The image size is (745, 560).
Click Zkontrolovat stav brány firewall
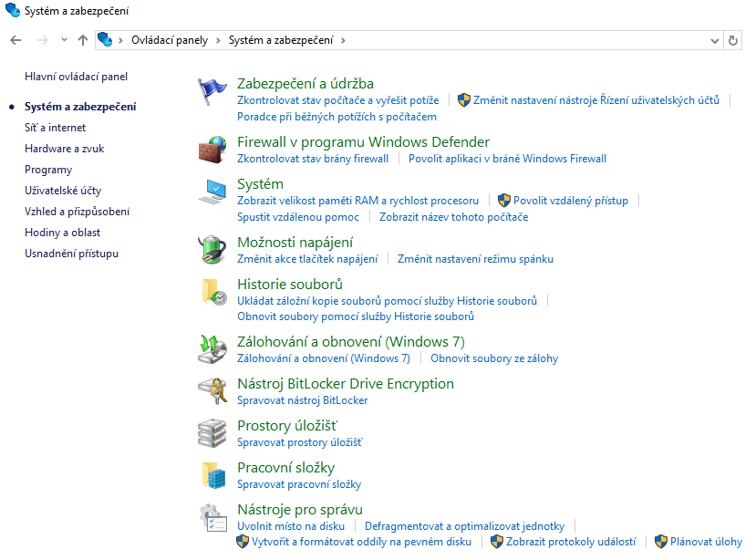click(x=313, y=159)
